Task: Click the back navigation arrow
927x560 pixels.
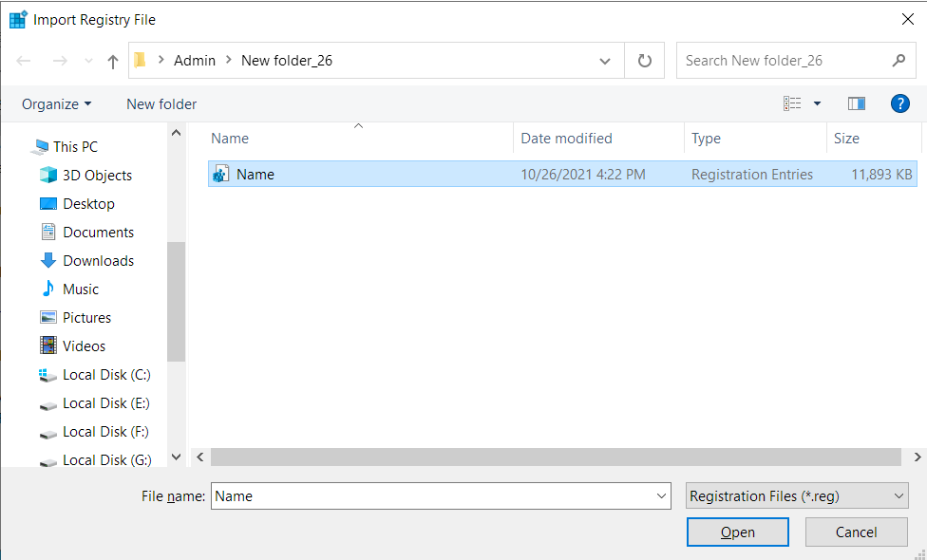Action: tap(23, 60)
